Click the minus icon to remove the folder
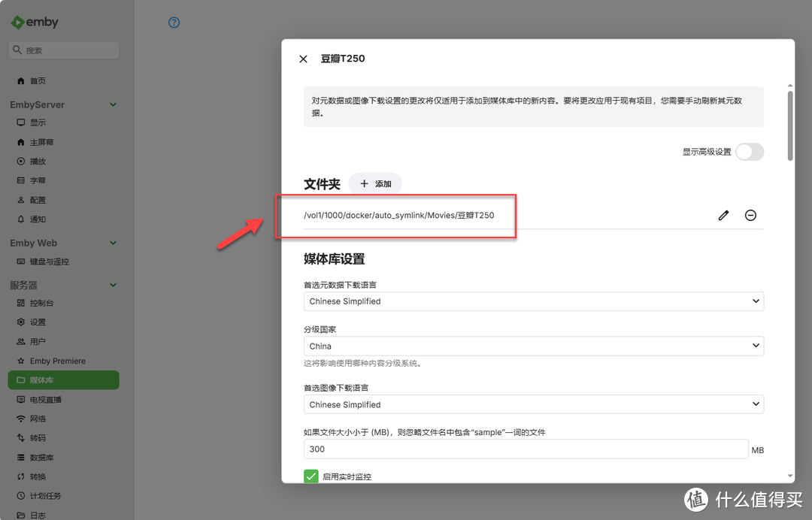The width and height of the screenshot is (812, 520). point(750,215)
